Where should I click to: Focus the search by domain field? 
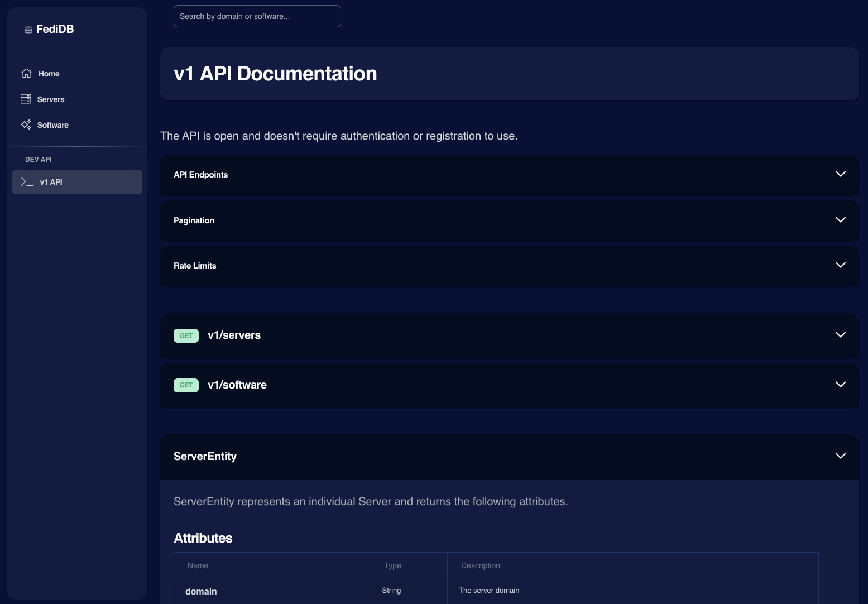pos(257,16)
